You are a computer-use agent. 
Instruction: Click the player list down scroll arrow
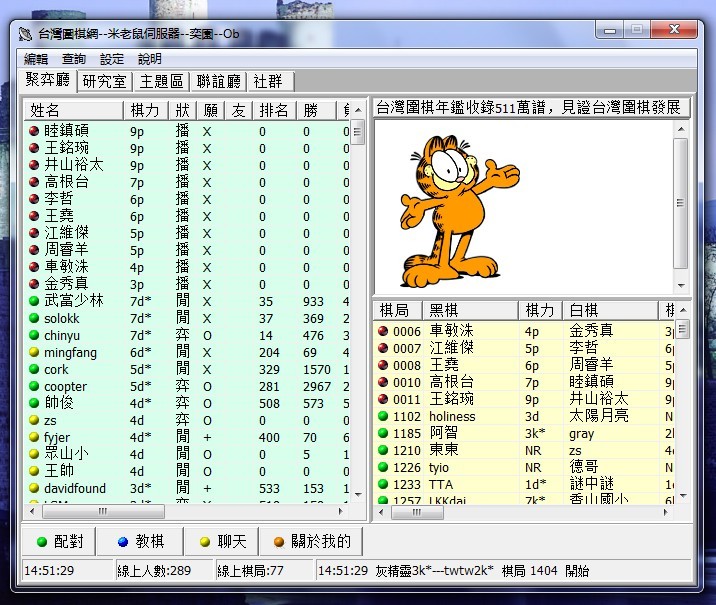[x=358, y=495]
